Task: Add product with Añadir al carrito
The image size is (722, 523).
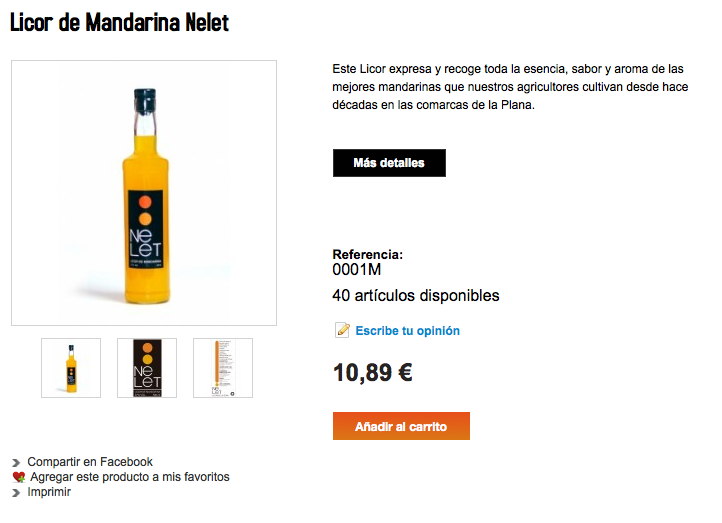Action: pos(401,426)
